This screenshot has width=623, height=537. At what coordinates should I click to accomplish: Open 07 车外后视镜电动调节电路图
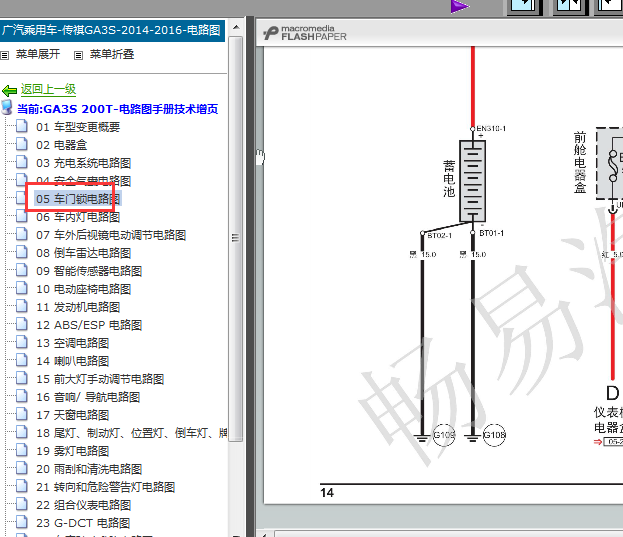pos(111,235)
